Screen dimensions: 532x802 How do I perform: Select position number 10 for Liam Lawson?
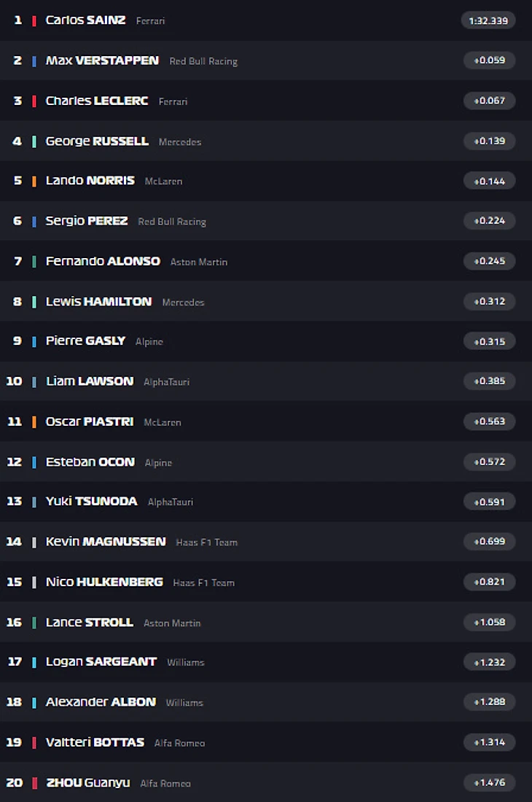[14, 381]
